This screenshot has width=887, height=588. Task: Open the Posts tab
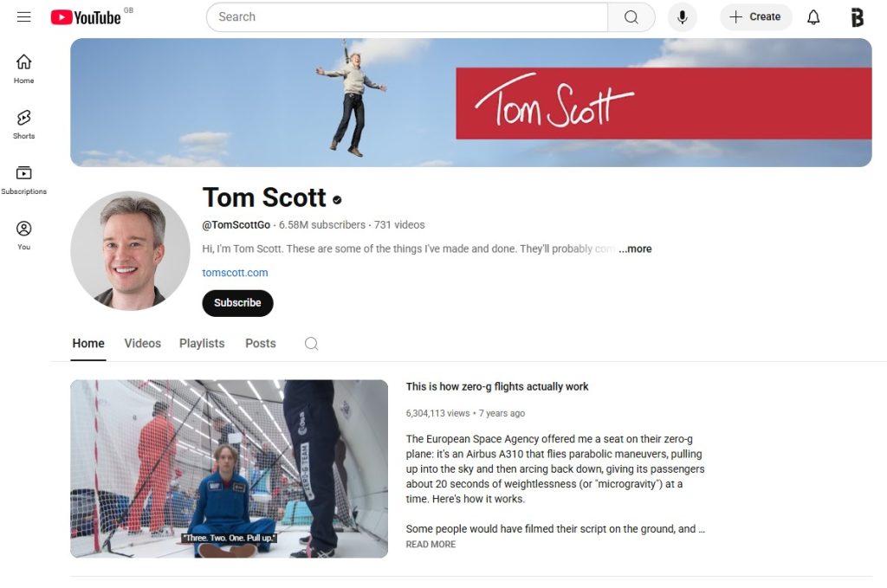tap(260, 343)
